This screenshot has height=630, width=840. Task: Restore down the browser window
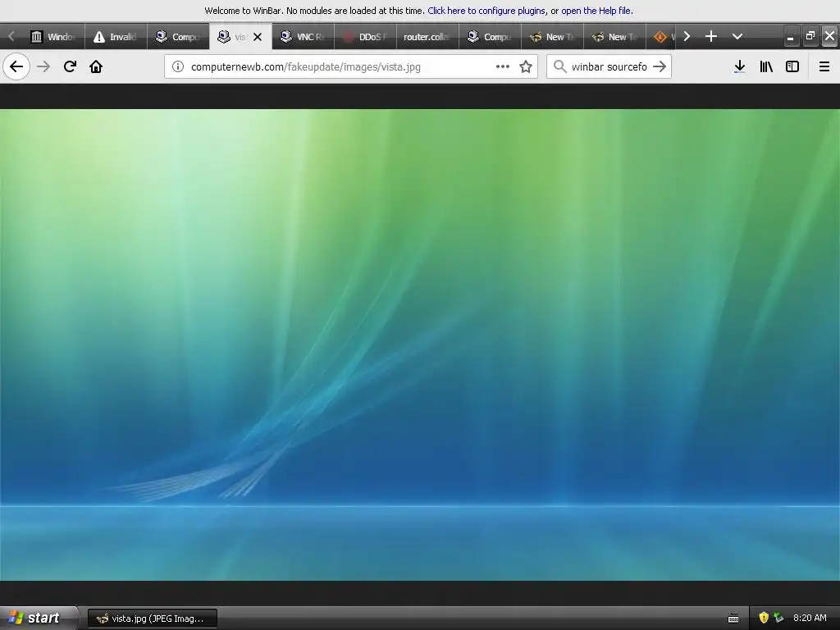click(810, 36)
